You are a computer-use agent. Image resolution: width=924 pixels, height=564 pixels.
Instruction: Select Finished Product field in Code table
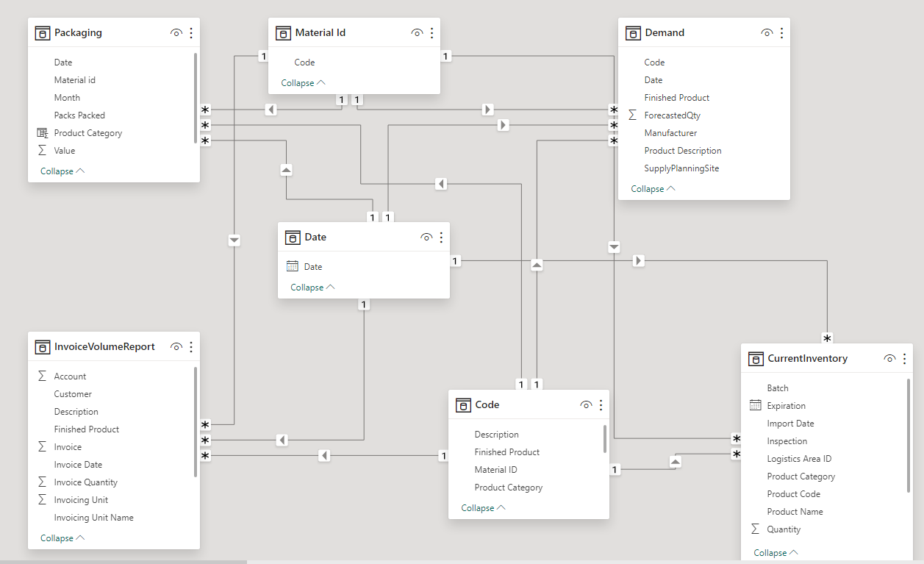(507, 452)
